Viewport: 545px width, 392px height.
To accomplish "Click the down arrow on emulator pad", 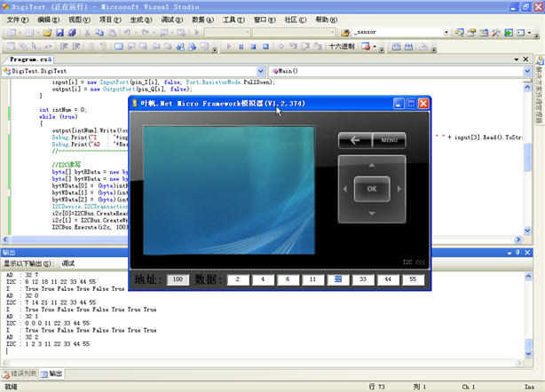I will click(372, 213).
